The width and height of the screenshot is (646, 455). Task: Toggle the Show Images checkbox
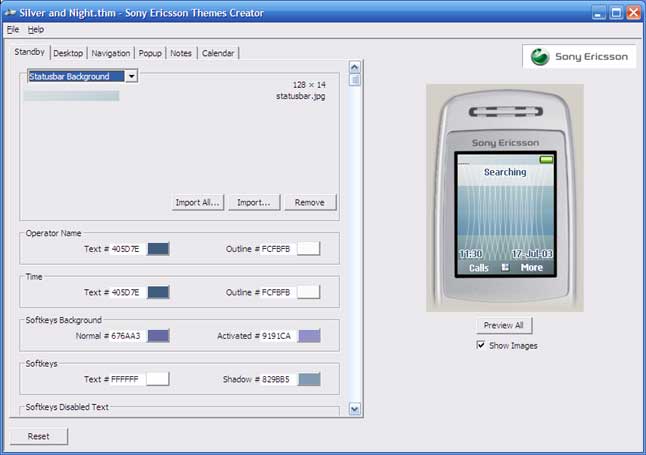tap(480, 345)
